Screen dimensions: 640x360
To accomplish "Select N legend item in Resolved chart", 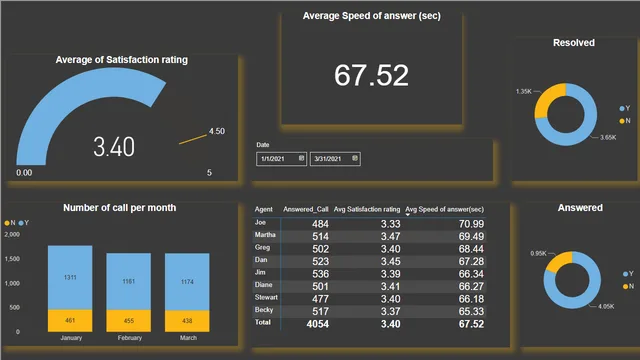I will [624, 121].
